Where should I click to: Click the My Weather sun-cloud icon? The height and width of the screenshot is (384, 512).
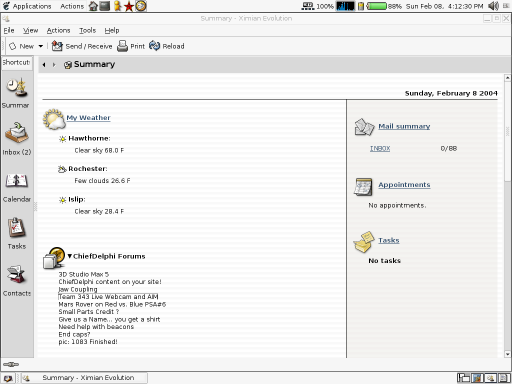[x=54, y=119]
